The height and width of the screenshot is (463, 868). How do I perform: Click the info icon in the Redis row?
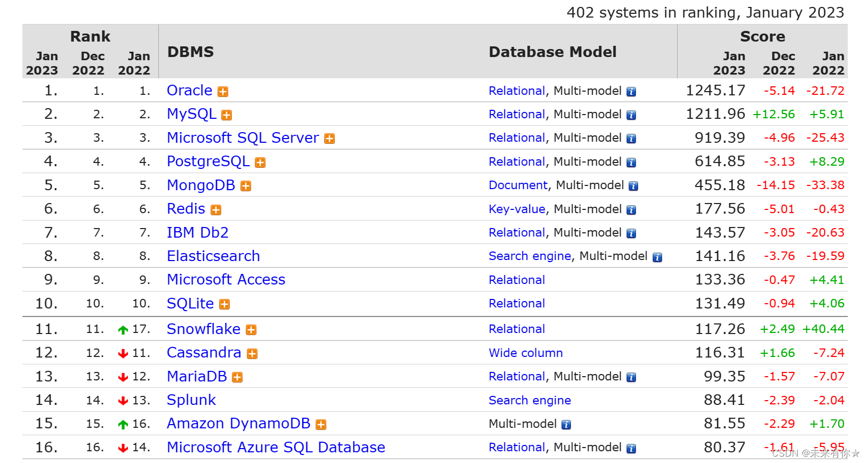[x=631, y=210]
